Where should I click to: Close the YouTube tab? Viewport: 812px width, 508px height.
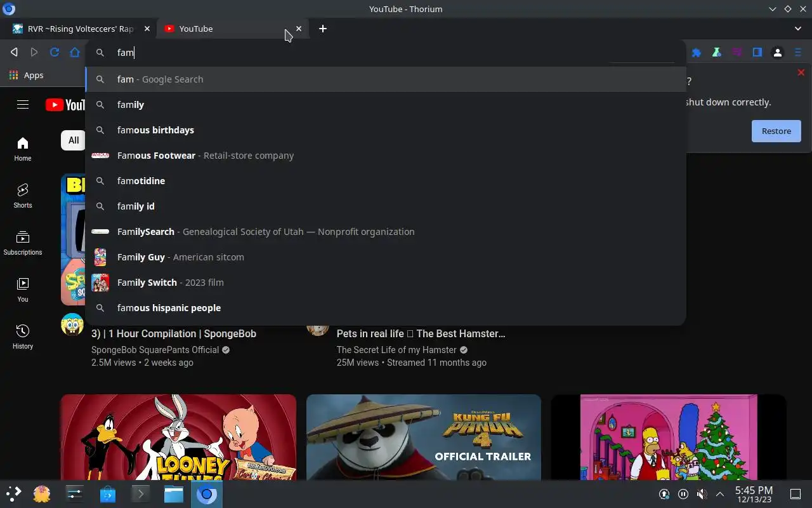coord(299,29)
